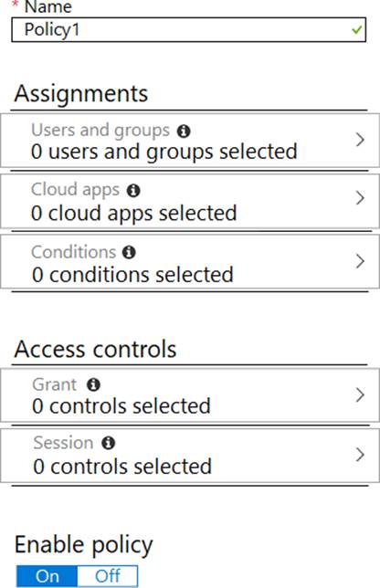Click info icon beside Conditions
380x588 pixels.
129,252
